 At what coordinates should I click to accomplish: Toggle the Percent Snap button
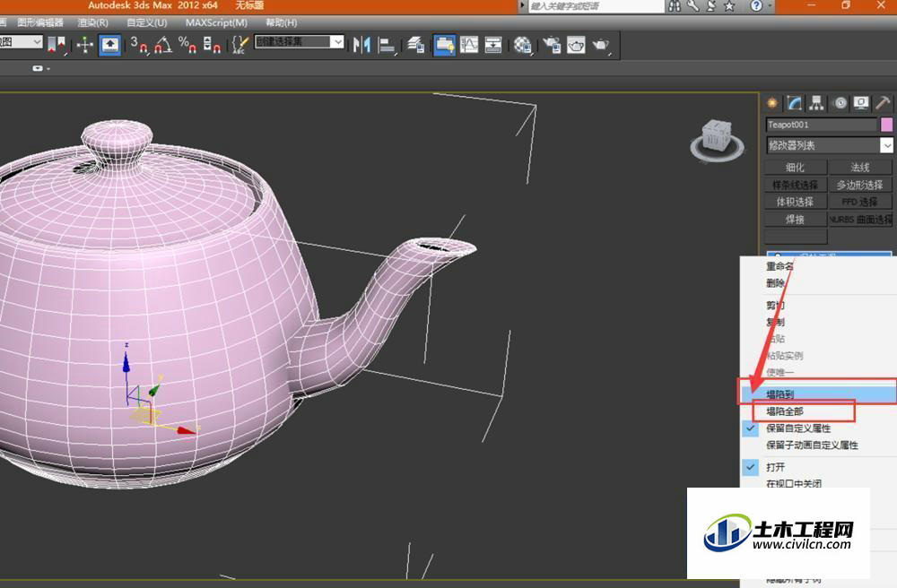coord(187,45)
